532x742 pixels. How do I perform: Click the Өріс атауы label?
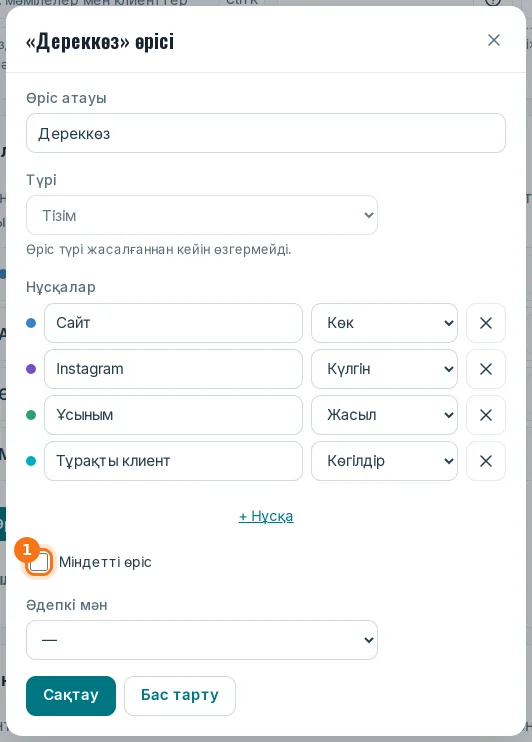pyautogui.click(x=66, y=98)
